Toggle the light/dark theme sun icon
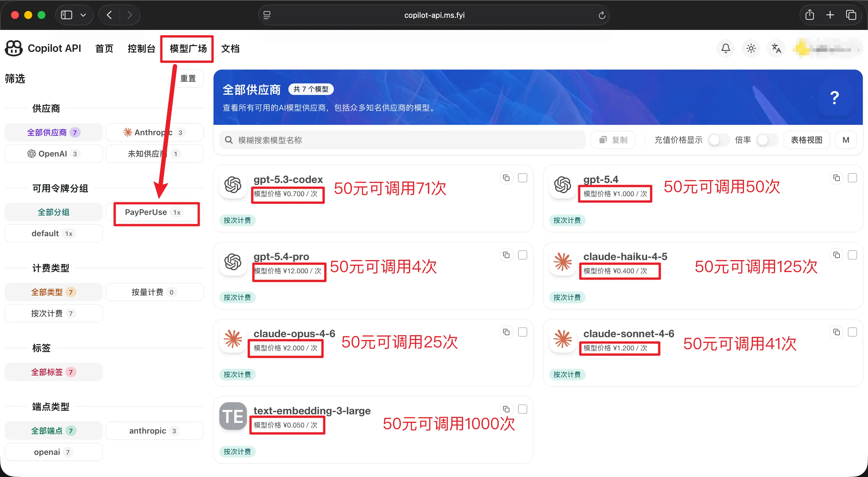 751,49
